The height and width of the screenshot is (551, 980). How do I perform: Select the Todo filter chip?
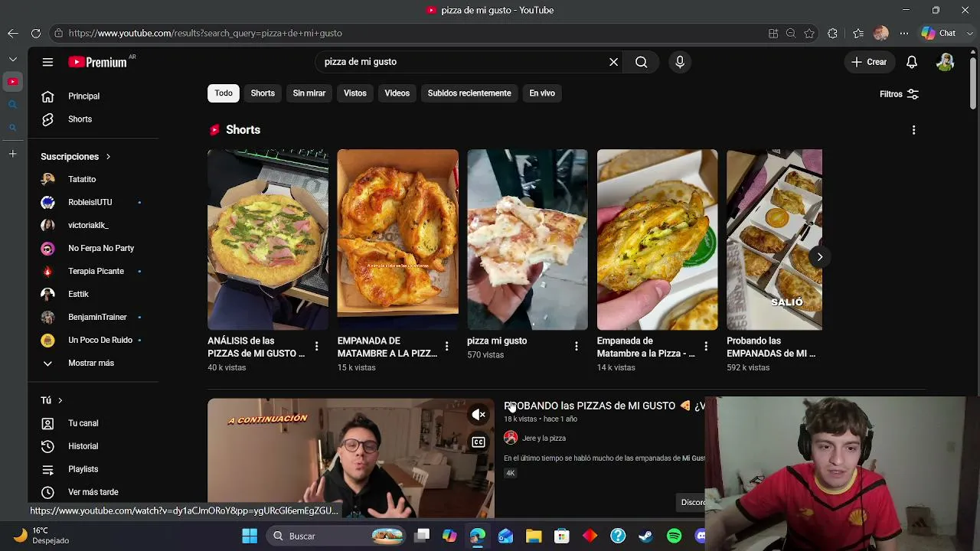224,93
